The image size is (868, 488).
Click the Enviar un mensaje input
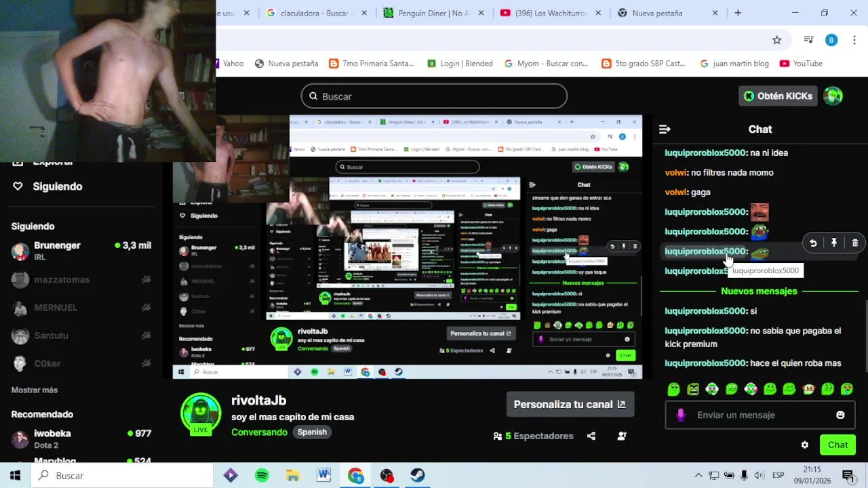(x=760, y=415)
